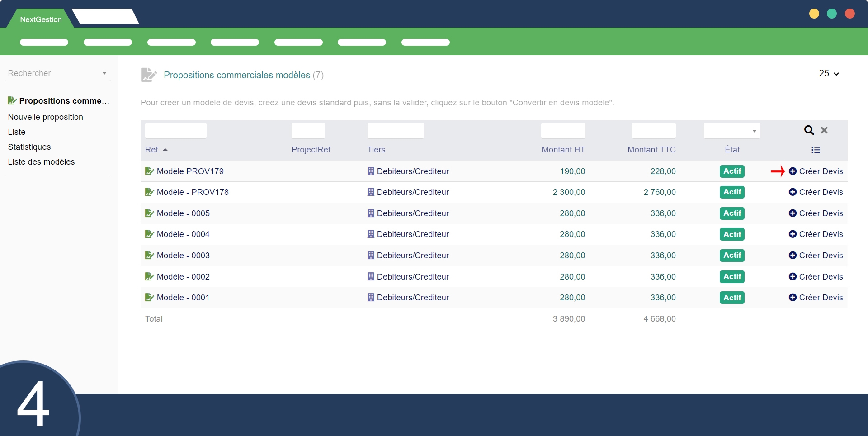Click the building icon in Modèle - 0005 row

(x=371, y=213)
